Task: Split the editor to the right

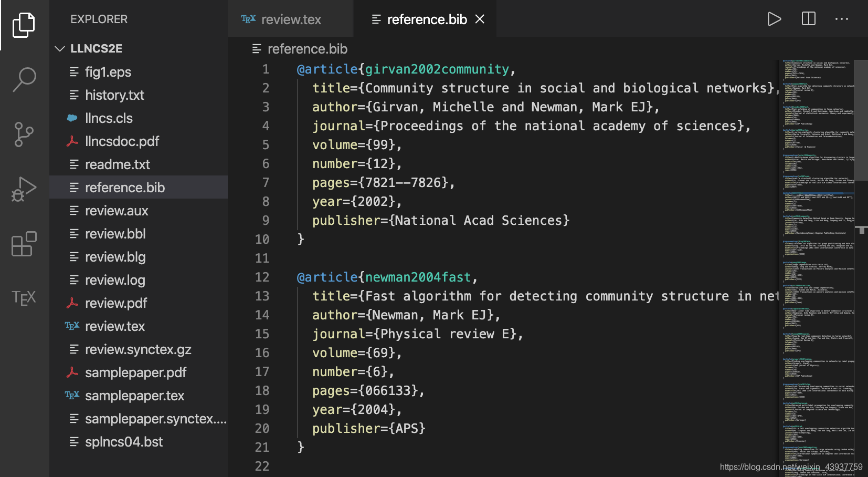Action: point(809,19)
